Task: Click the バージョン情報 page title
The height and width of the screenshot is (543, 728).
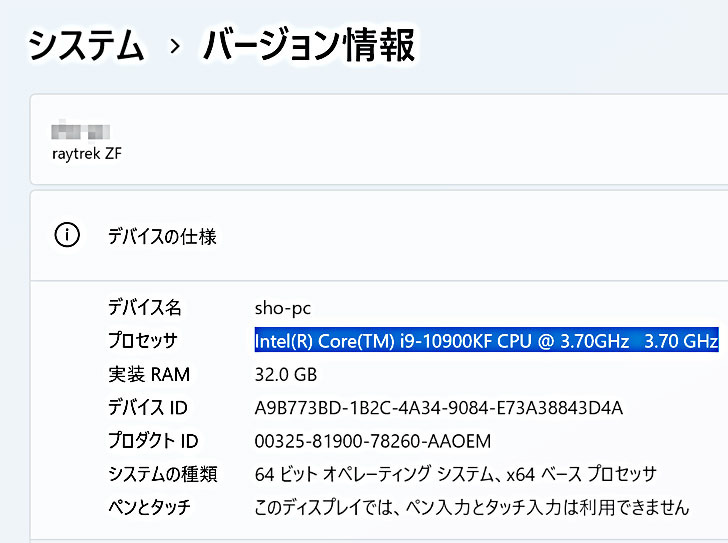Action: [x=308, y=46]
